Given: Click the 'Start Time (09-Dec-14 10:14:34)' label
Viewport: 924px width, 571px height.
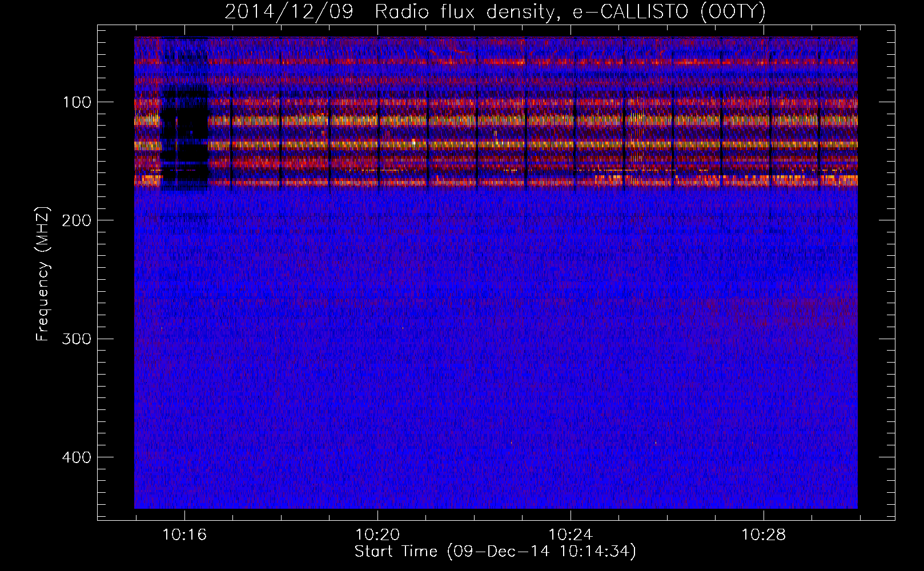Looking at the screenshot, I should tap(495, 552).
